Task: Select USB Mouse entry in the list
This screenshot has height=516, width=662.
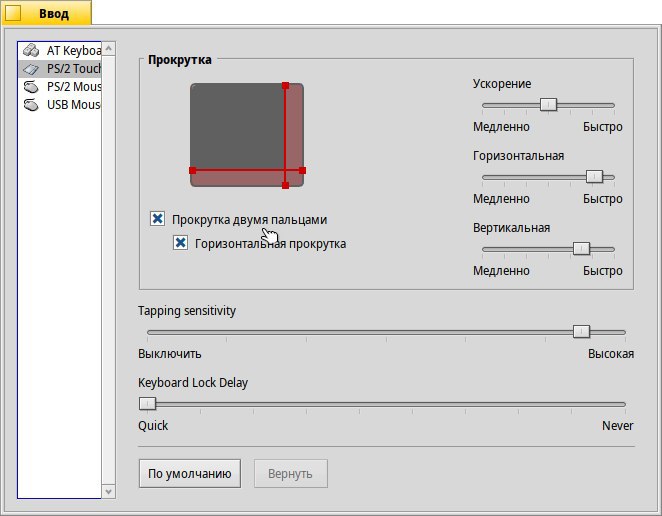Action: pyautogui.click(x=60, y=104)
